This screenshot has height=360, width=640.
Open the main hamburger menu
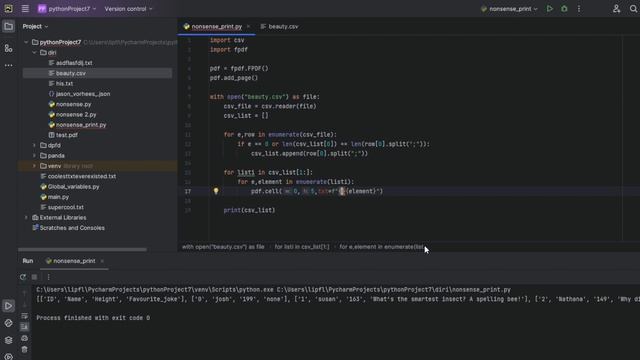[25, 9]
